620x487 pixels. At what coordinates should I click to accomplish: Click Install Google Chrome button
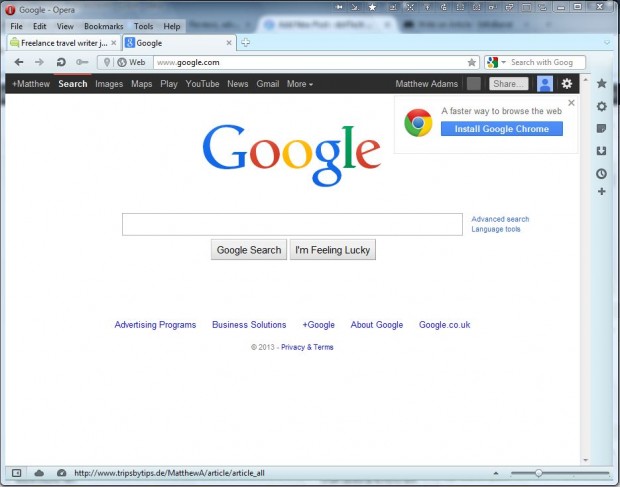pos(501,129)
